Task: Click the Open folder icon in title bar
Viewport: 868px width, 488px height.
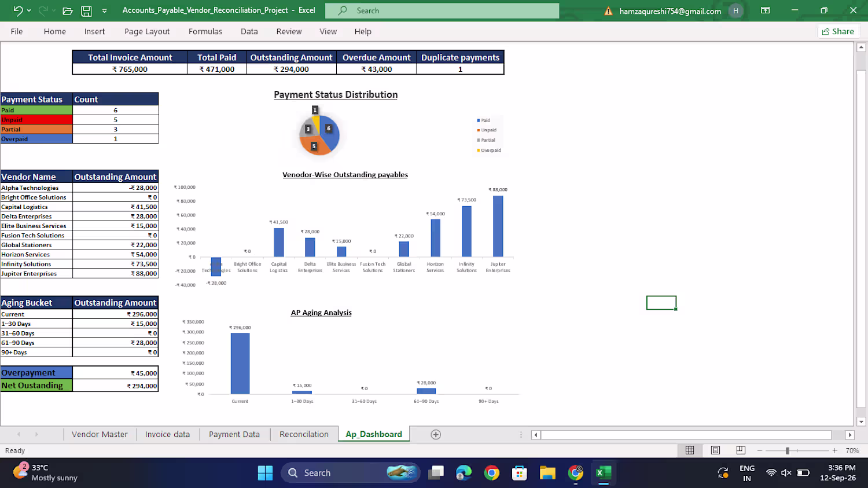Action: (x=68, y=10)
